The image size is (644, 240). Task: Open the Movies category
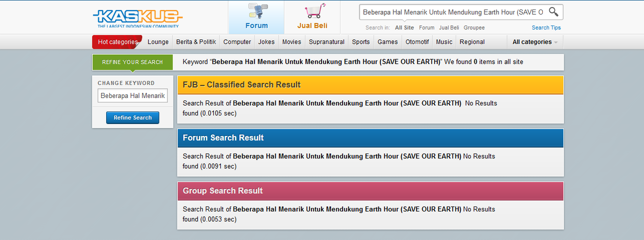click(x=292, y=42)
